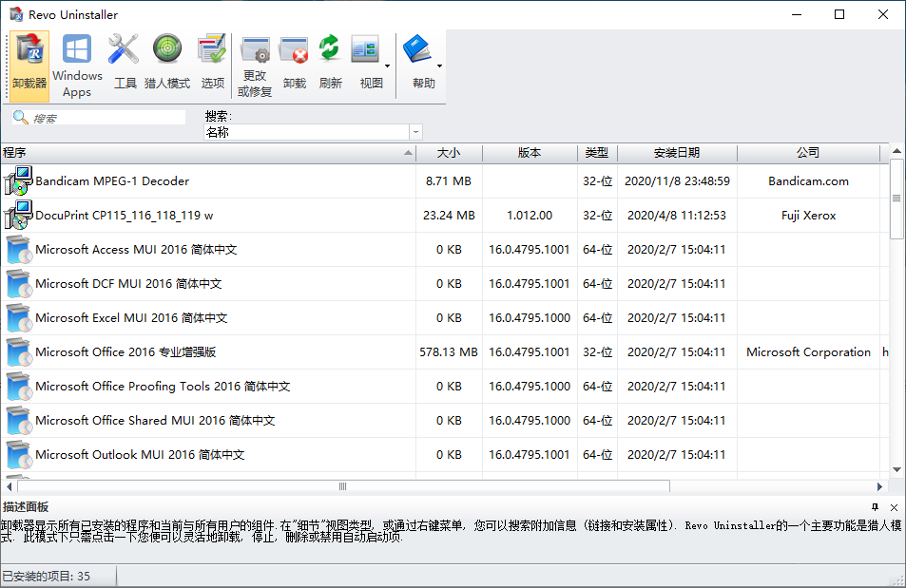This screenshot has width=906, height=588.
Task: Click Microsoft DCF MUI 2016 icon
Action: 18,284
